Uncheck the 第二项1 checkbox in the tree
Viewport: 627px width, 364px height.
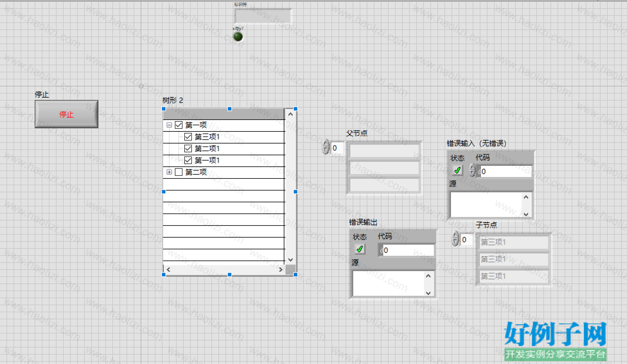(x=188, y=148)
